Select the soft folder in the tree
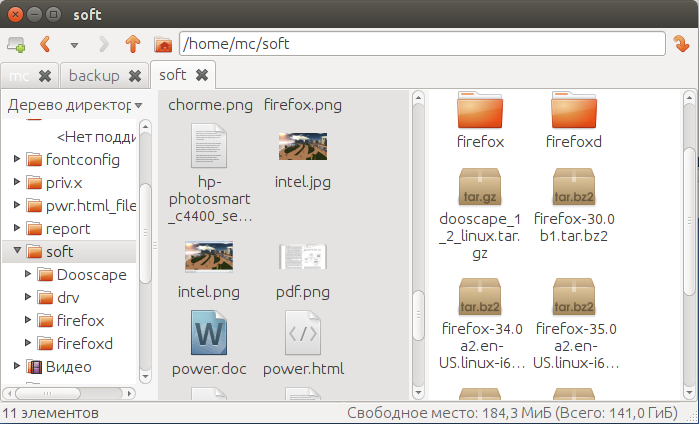This screenshot has width=699, height=424. coord(59,252)
